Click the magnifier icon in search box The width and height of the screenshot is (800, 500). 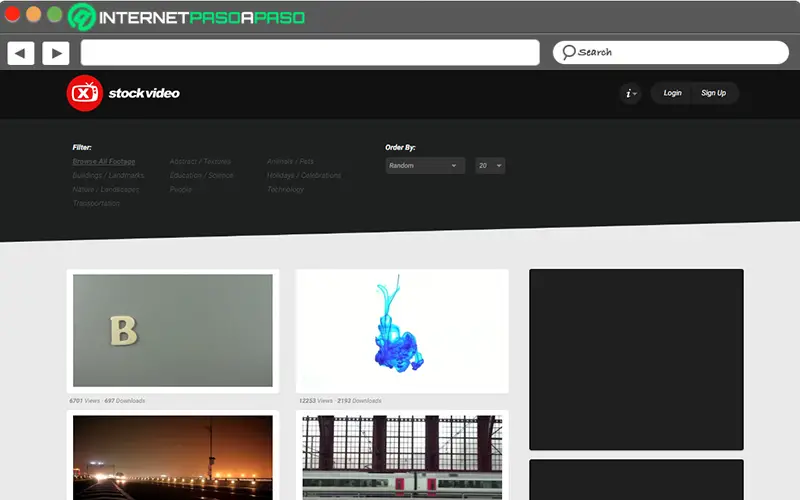568,52
